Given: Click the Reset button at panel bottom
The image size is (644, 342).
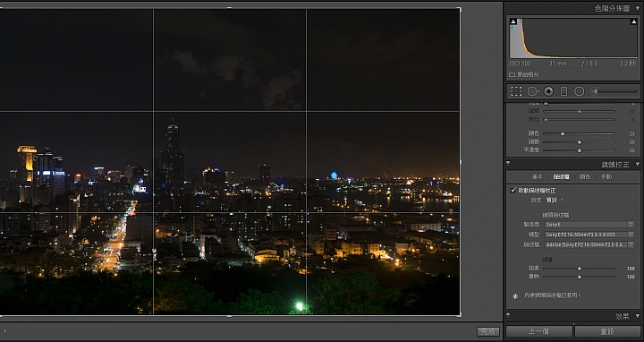Looking at the screenshot, I should tap(607, 331).
